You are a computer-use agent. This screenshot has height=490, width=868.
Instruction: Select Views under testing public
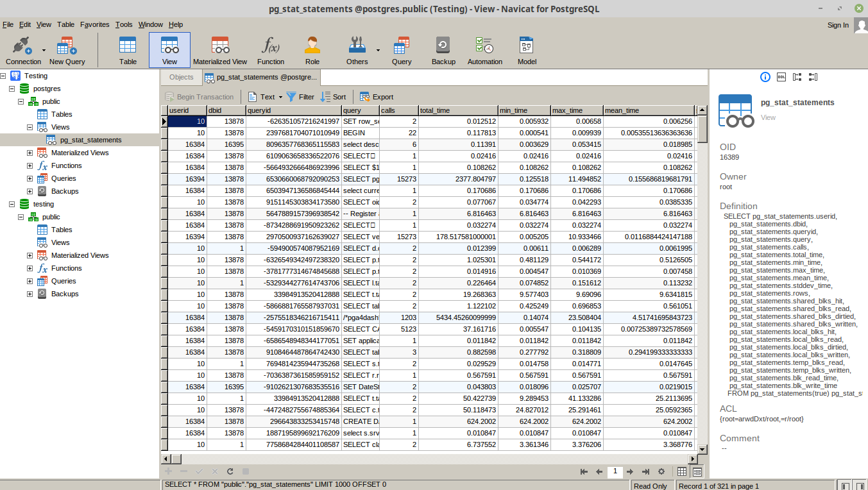tap(60, 242)
